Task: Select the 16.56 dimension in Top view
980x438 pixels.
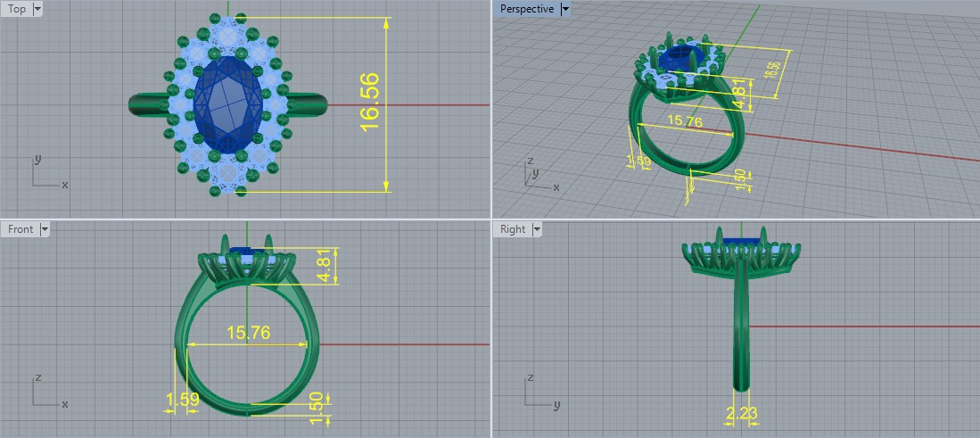Action: [369, 102]
